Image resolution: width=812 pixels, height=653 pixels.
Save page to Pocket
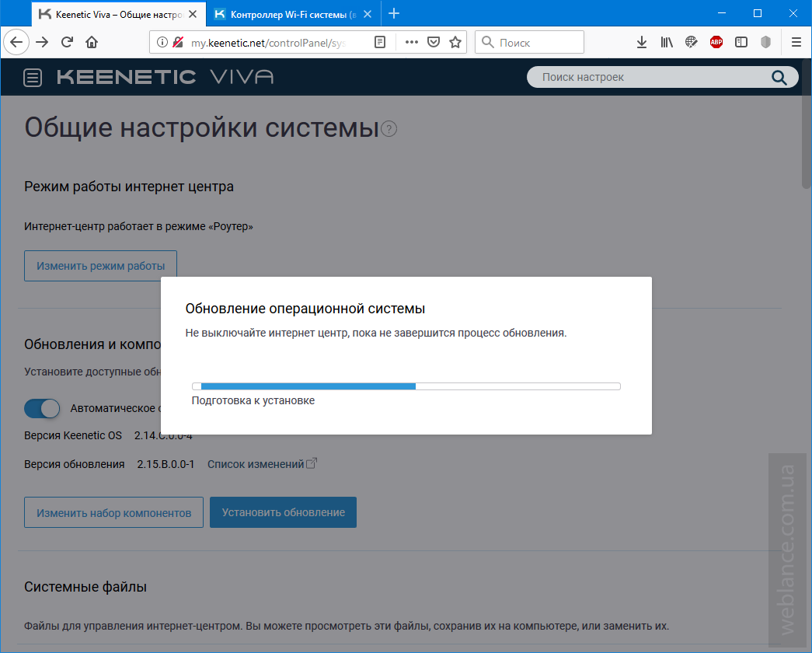434,43
